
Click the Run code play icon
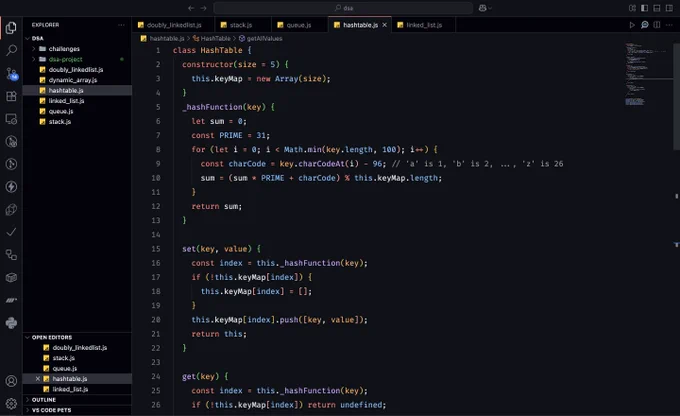click(x=632, y=25)
